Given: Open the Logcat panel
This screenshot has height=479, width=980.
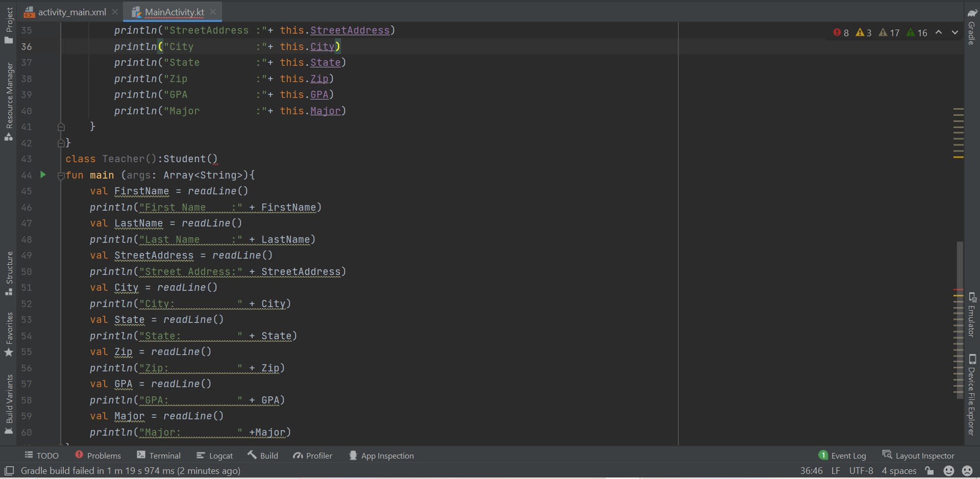Looking at the screenshot, I should [x=214, y=456].
